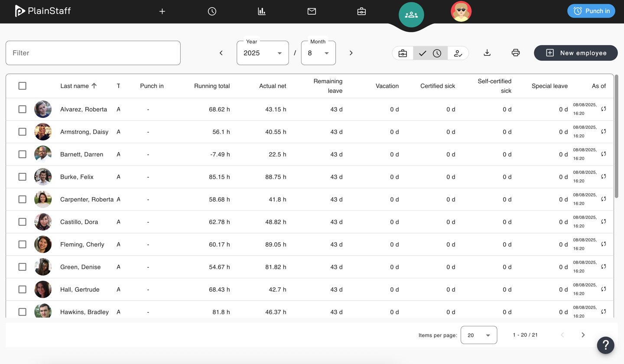
Task: Tick the select-all header checkbox
Action: (x=23, y=86)
